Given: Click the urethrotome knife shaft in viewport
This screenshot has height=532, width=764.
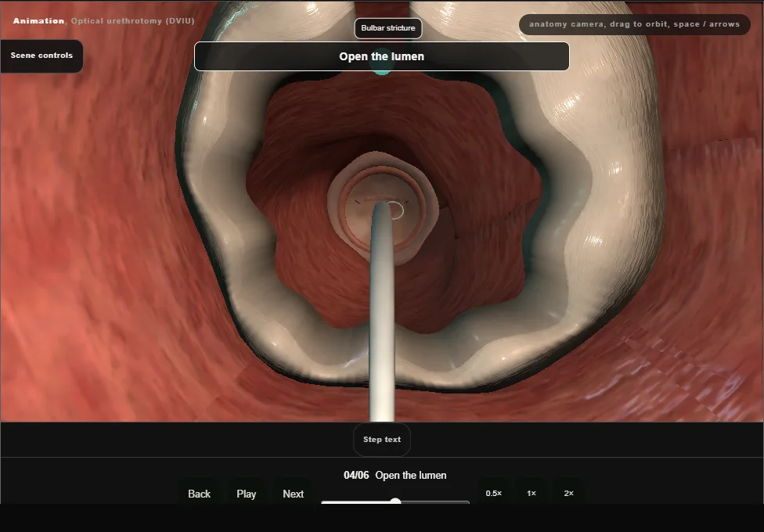Looking at the screenshot, I should 382,312.
